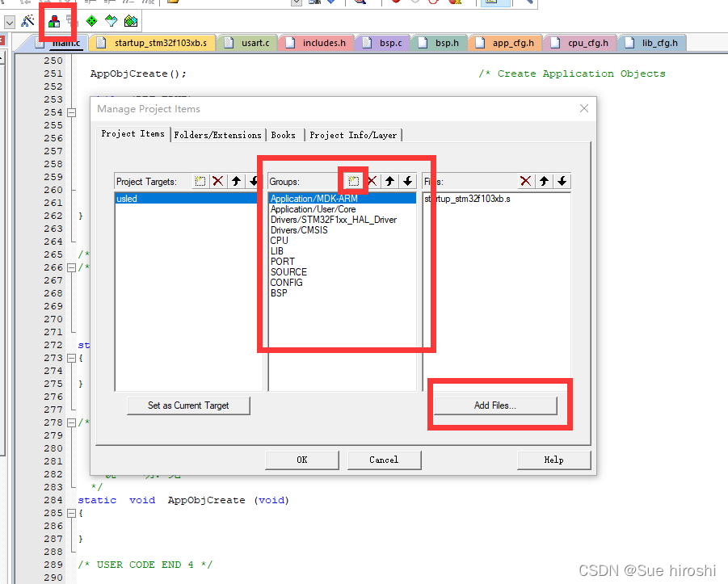This screenshot has width=728, height=584.
Task: Collapse the code block at line 254
Action: pos(71,112)
